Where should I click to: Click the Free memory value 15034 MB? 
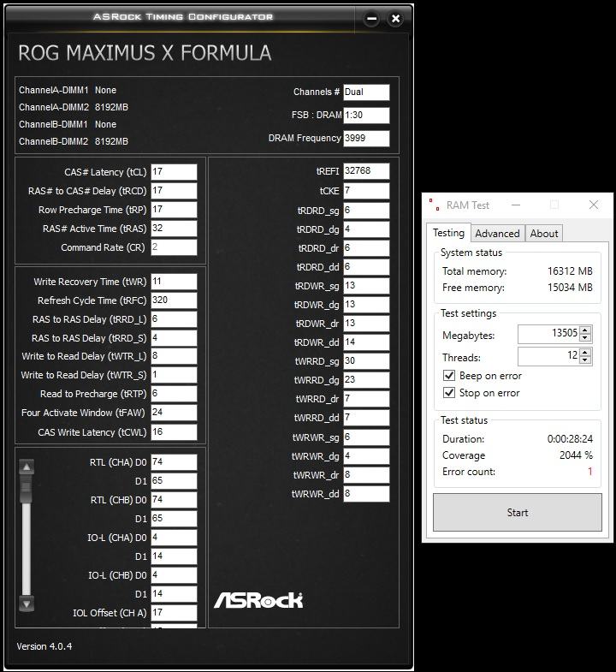(570, 288)
